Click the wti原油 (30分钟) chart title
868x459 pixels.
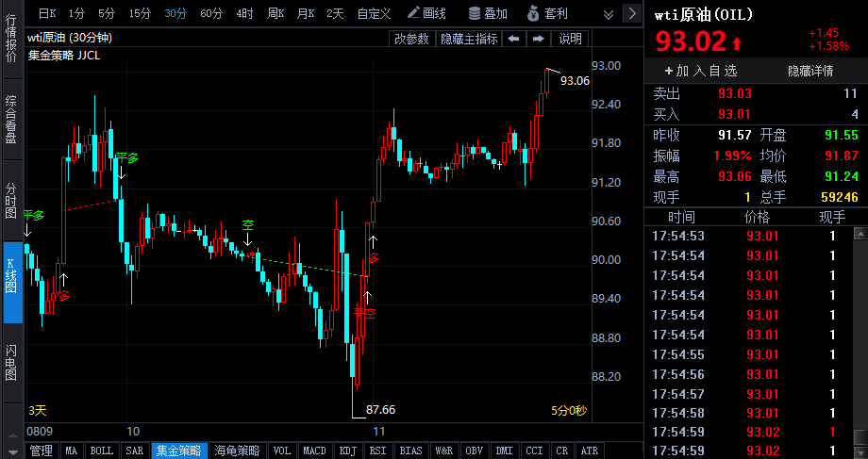click(70, 38)
